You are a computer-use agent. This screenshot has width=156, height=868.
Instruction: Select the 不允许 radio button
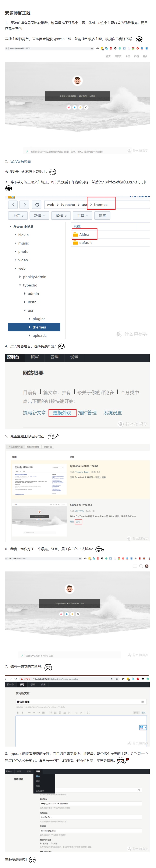point(41,844)
